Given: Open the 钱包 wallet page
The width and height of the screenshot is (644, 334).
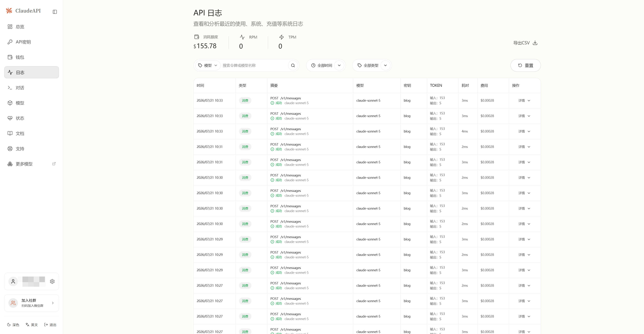Looking at the screenshot, I should pyautogui.click(x=32, y=57).
